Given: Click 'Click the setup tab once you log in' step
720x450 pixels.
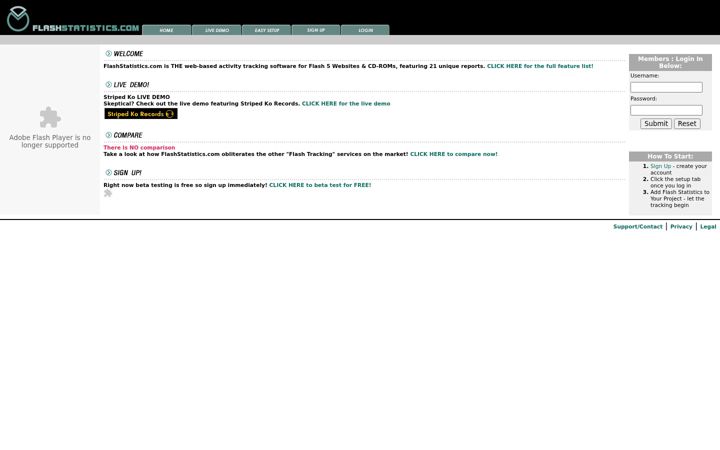Looking at the screenshot, I should click(675, 182).
